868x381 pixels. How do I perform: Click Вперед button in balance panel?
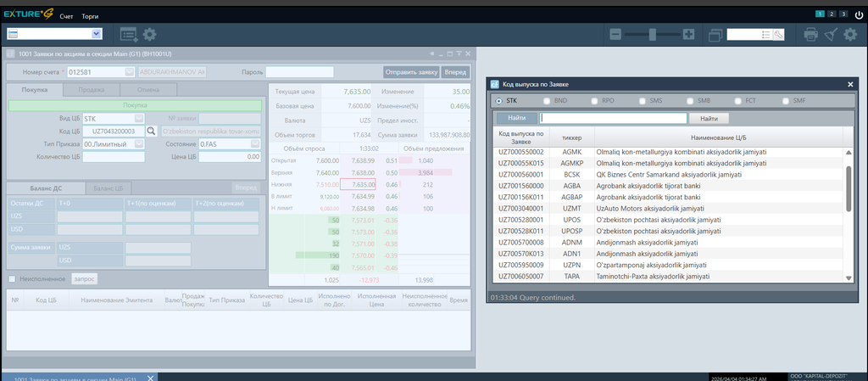tap(246, 188)
